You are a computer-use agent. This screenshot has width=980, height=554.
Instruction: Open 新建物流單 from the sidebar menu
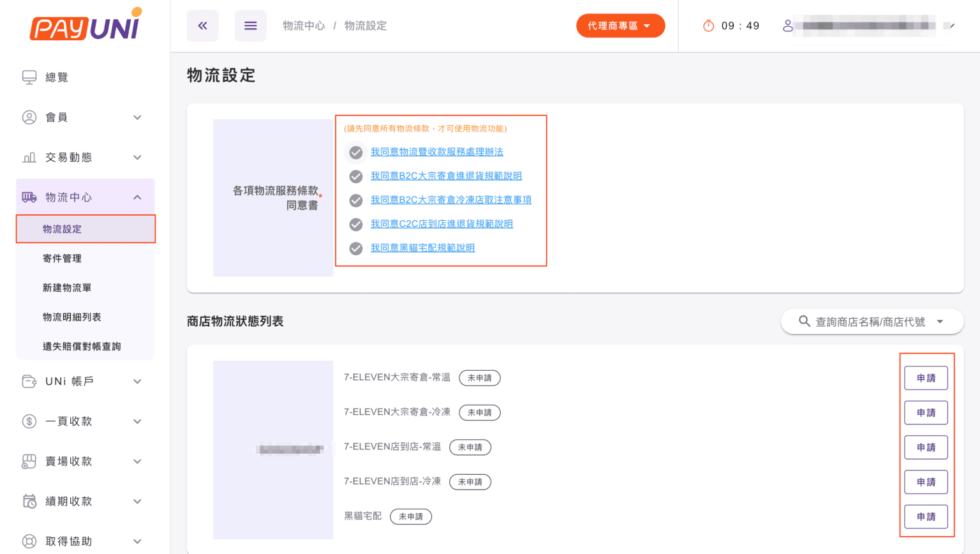pos(66,287)
